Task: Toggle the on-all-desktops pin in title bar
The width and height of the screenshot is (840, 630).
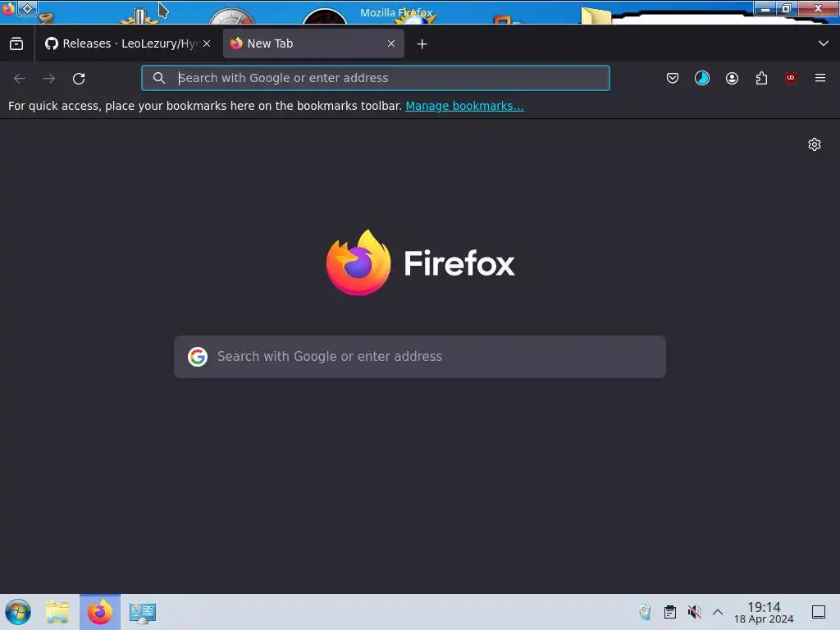Action: [x=27, y=8]
